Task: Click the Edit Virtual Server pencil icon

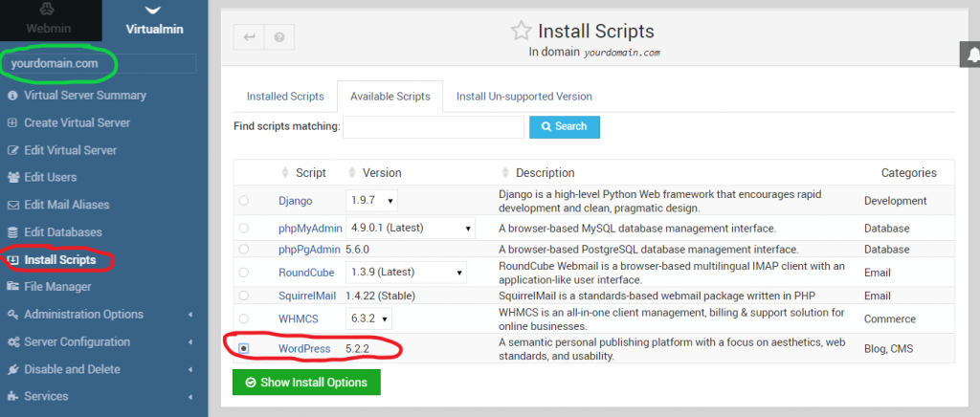Action: tap(11, 150)
